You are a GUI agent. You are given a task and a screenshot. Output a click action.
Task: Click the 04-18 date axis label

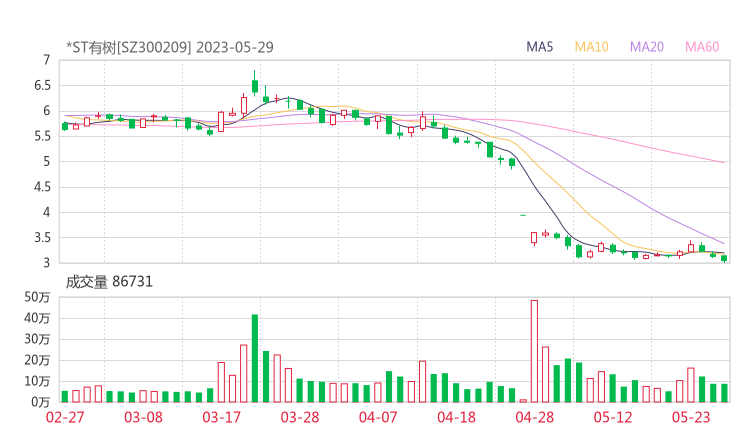click(456, 417)
